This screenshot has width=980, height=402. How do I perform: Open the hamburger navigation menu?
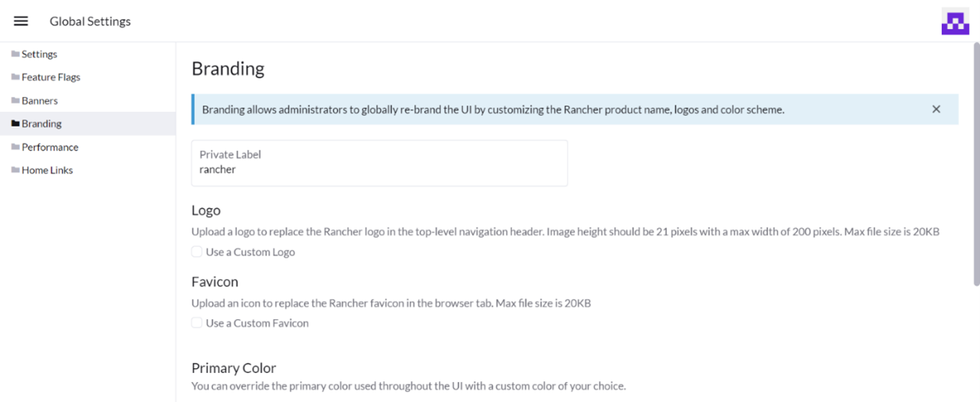[x=21, y=21]
